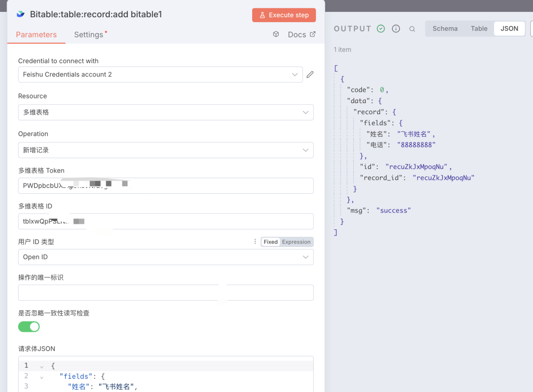533x392 pixels.
Task: Click the Feishu node logo icon
Action: (21, 14)
